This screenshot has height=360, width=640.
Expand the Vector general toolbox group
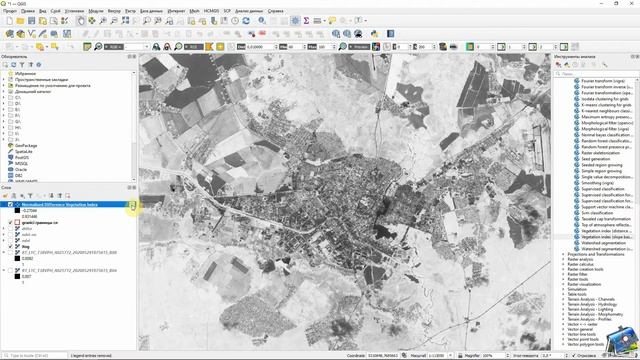pyautogui.click(x=563, y=329)
